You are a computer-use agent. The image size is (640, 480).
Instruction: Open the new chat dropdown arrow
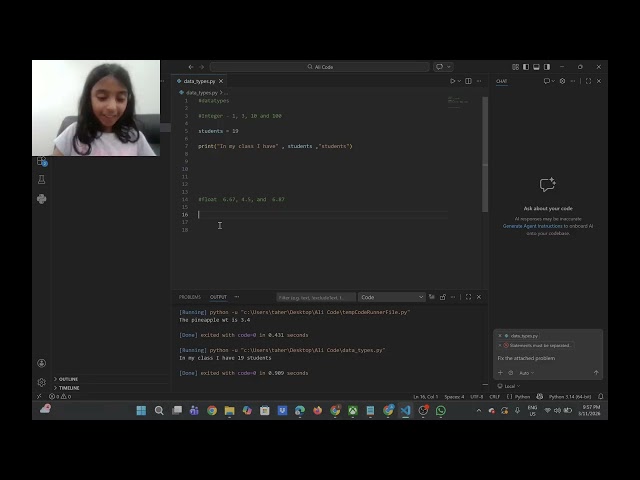553,81
